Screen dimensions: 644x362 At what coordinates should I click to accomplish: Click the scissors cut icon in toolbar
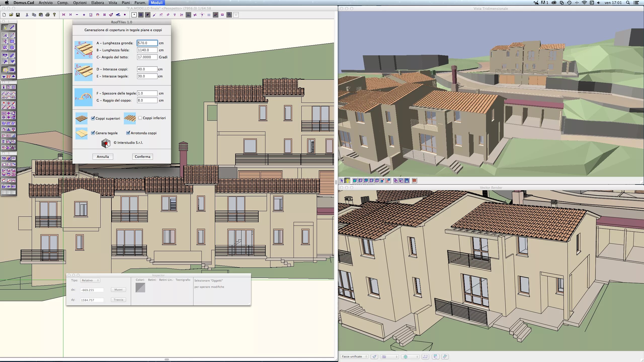point(27,15)
